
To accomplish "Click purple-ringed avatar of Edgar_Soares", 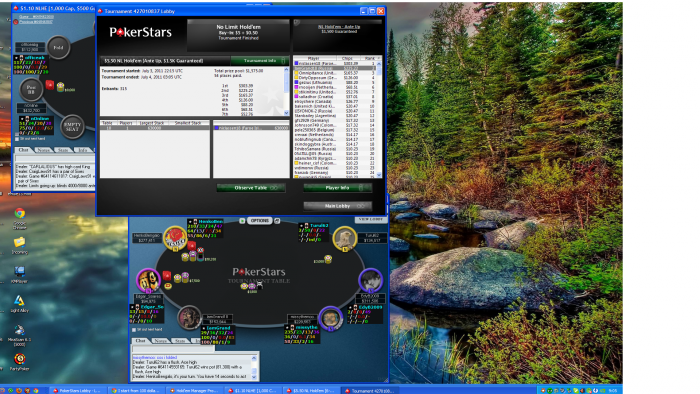I will tap(148, 280).
